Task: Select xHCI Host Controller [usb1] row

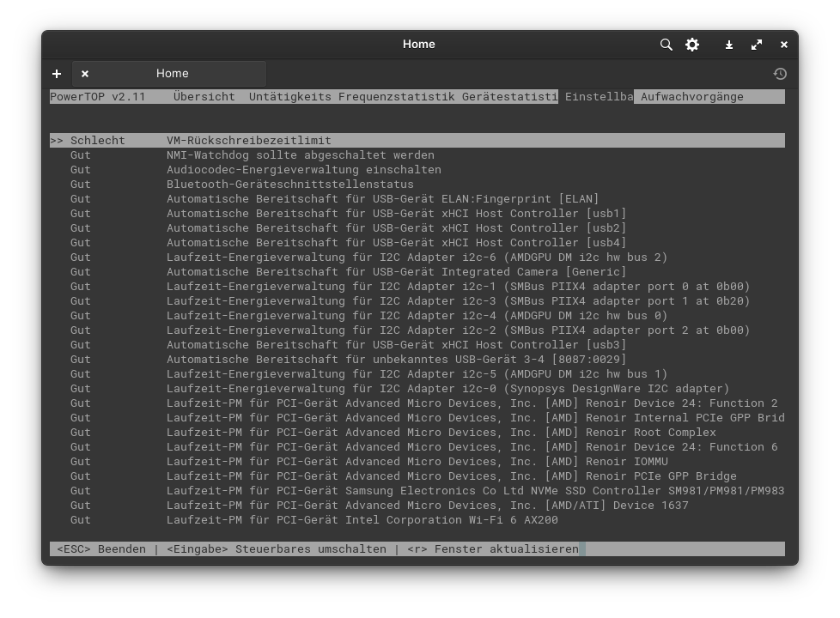Action: [417, 214]
